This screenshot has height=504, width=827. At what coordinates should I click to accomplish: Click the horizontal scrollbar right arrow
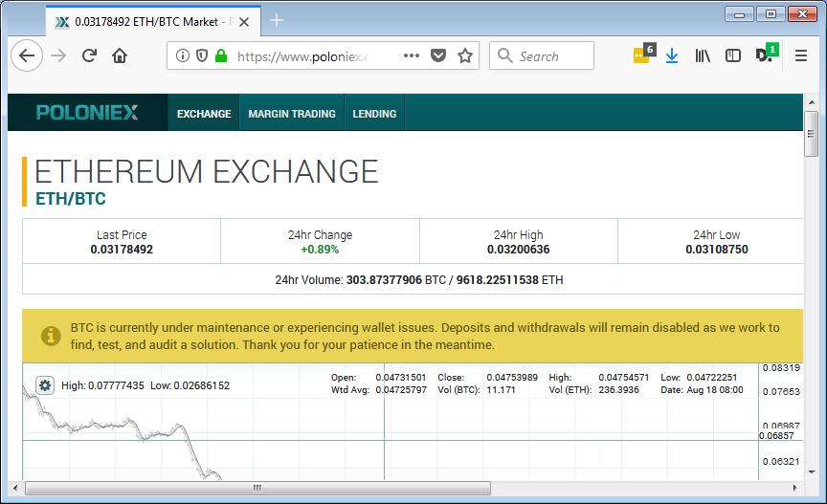pos(794,488)
